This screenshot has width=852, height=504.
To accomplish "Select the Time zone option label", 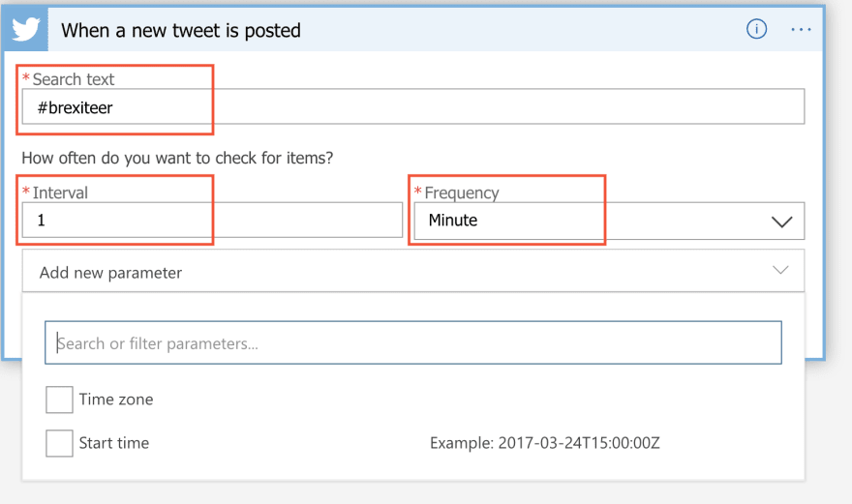I will [x=116, y=400].
